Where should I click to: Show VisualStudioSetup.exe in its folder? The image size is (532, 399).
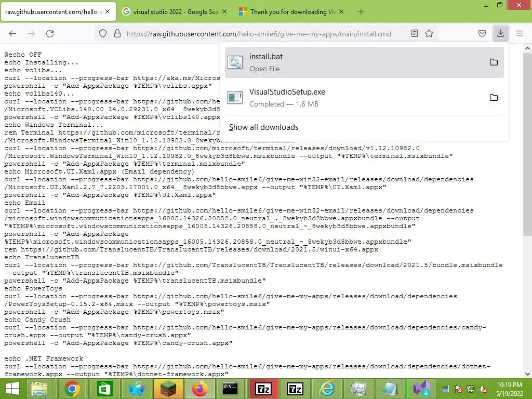pos(494,97)
